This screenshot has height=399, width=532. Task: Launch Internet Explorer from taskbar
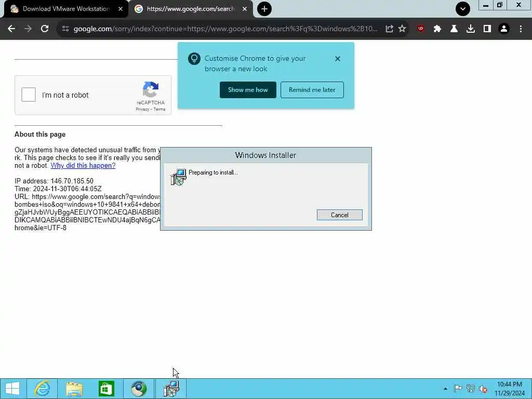click(42, 389)
